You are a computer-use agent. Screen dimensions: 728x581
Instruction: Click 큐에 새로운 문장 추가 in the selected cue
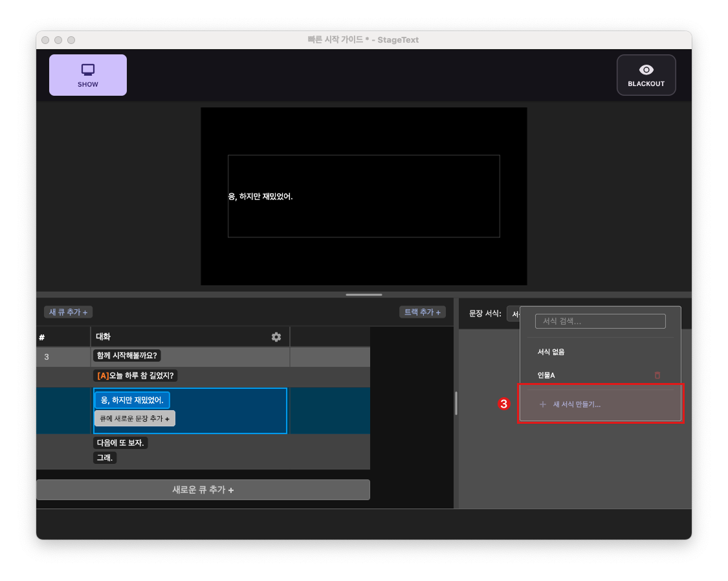pyautogui.click(x=135, y=418)
